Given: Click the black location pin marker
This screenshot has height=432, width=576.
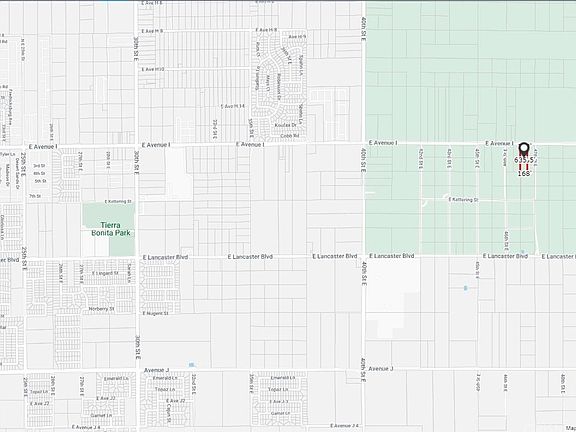Looking at the screenshot, I should tap(524, 149).
